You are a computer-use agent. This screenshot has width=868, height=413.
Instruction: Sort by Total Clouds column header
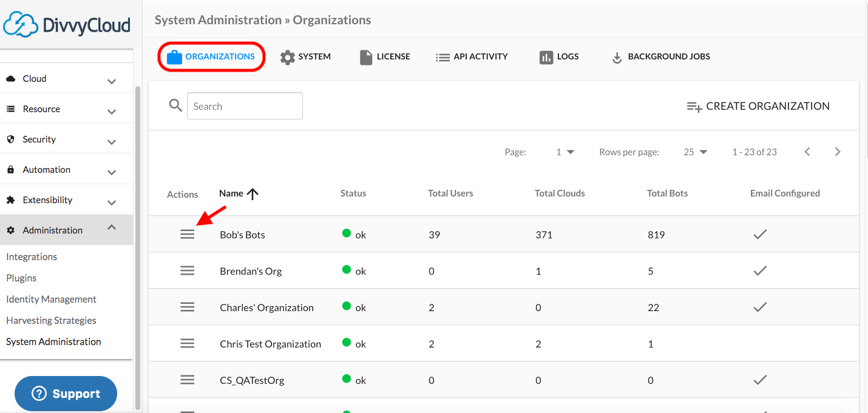pyautogui.click(x=560, y=193)
